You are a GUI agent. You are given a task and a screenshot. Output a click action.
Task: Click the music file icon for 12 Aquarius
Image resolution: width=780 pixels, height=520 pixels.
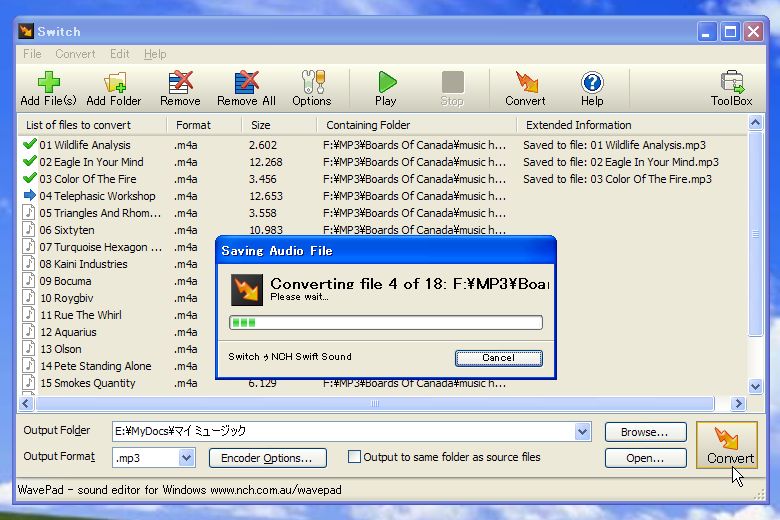coord(29,331)
